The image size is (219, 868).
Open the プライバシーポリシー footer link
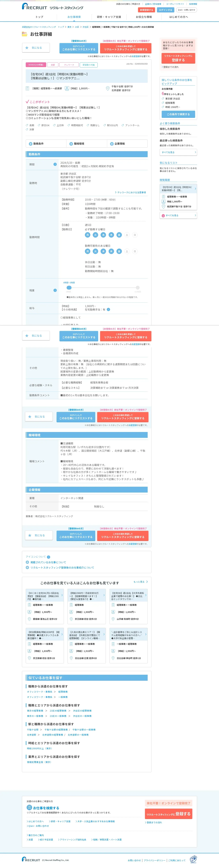pyautogui.click(x=155, y=860)
